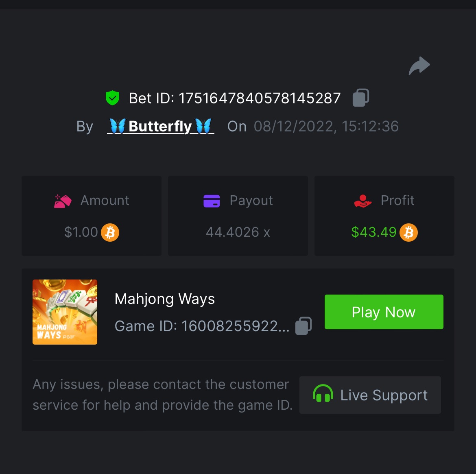Click the purple Payout card icon

212,201
